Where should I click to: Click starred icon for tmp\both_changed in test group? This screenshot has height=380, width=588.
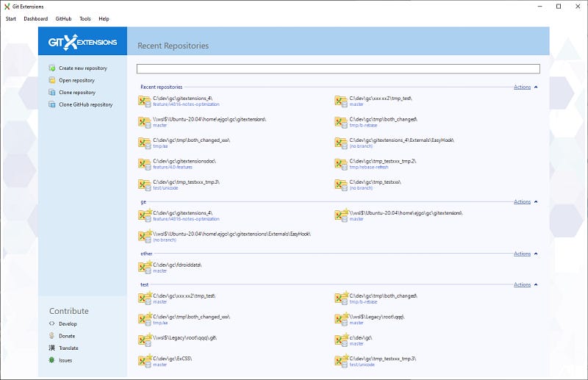[x=342, y=298]
